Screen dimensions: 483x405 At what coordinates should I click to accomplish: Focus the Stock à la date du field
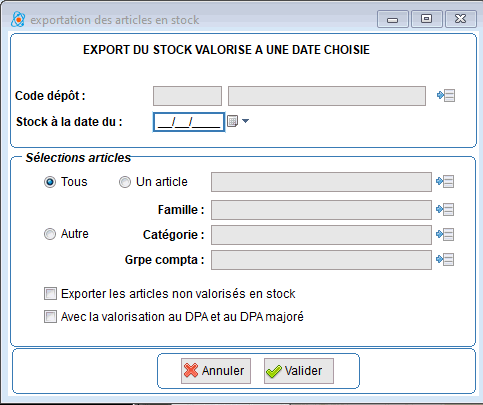click(189, 122)
